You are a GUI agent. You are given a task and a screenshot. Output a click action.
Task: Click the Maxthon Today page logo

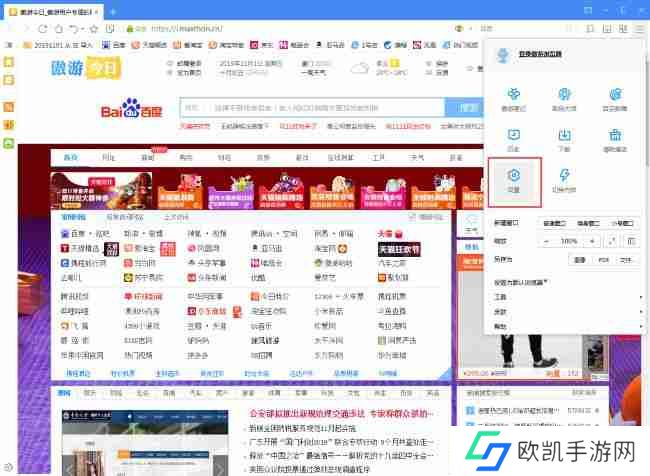point(86,68)
